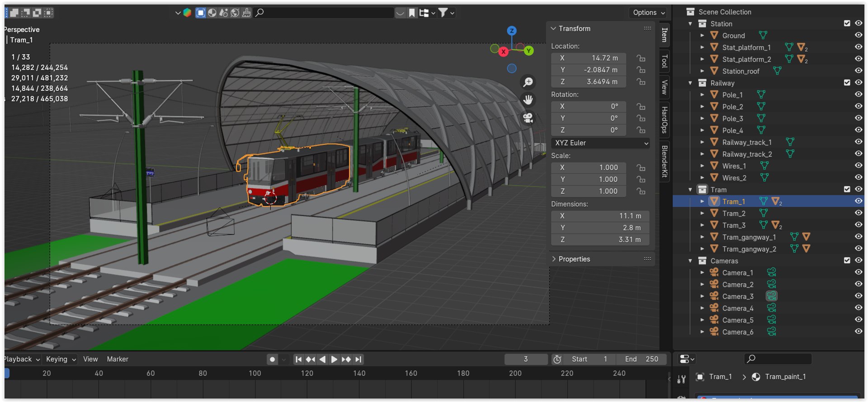Uncheck the Cameras collection checkbox
The height and width of the screenshot is (402, 868).
(847, 261)
